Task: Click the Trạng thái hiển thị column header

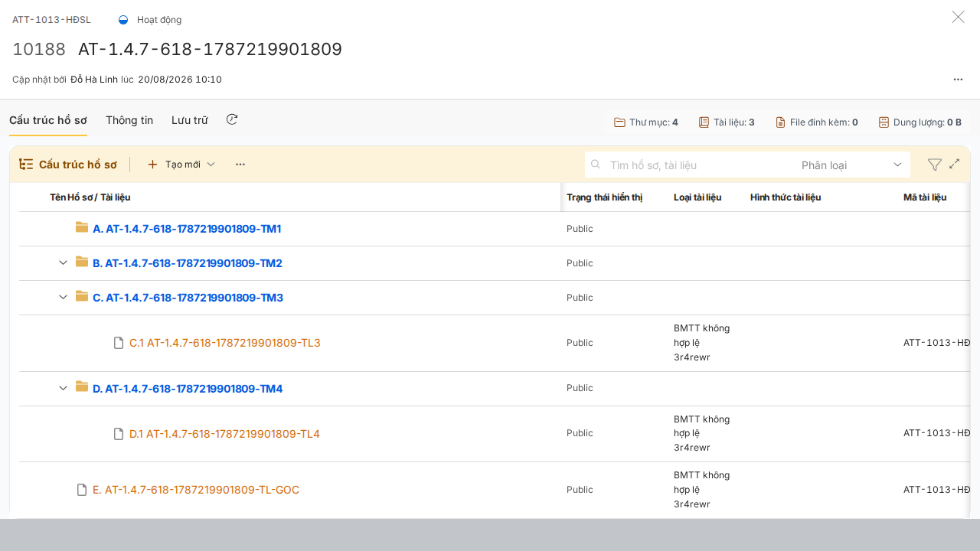Action: pyautogui.click(x=605, y=197)
